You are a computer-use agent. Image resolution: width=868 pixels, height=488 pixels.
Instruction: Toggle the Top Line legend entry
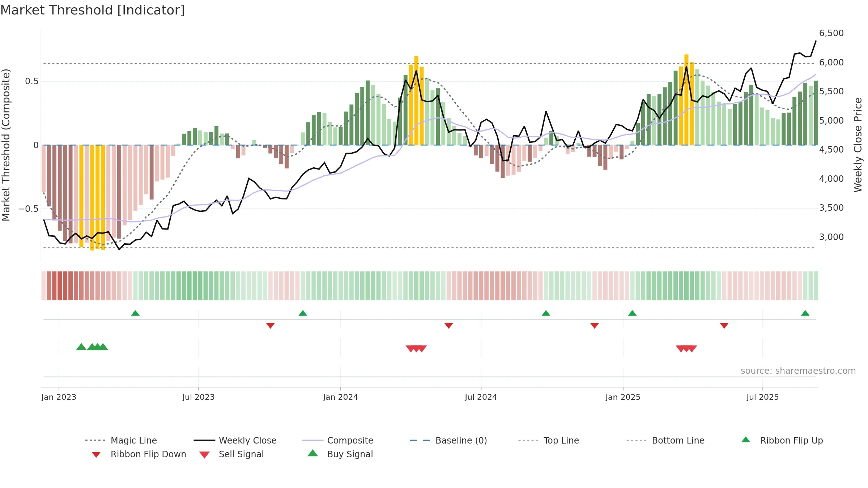tap(548, 440)
